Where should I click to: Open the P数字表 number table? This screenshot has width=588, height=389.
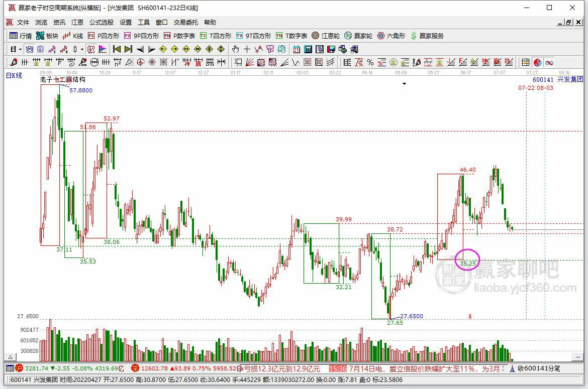point(179,36)
